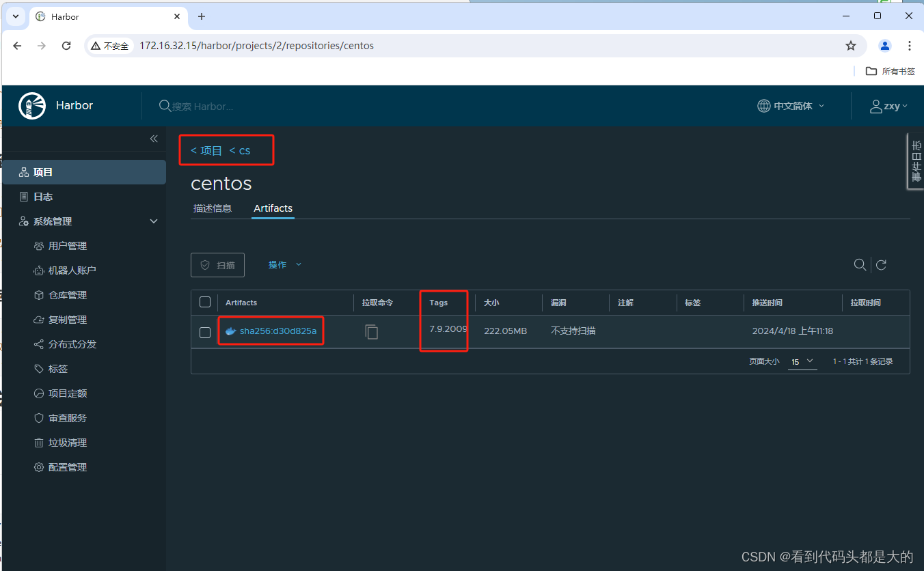Click the Harbor search input field
The width and height of the screenshot is (924, 571).
click(203, 107)
